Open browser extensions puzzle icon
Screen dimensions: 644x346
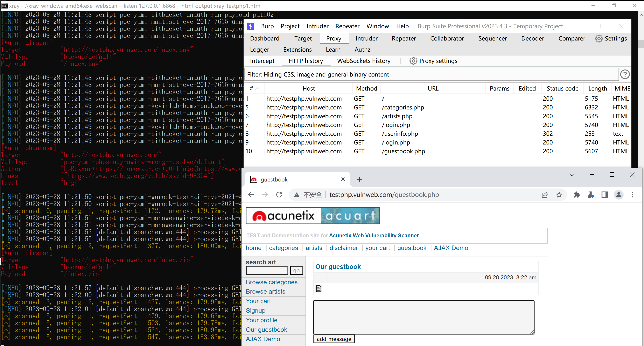click(577, 195)
